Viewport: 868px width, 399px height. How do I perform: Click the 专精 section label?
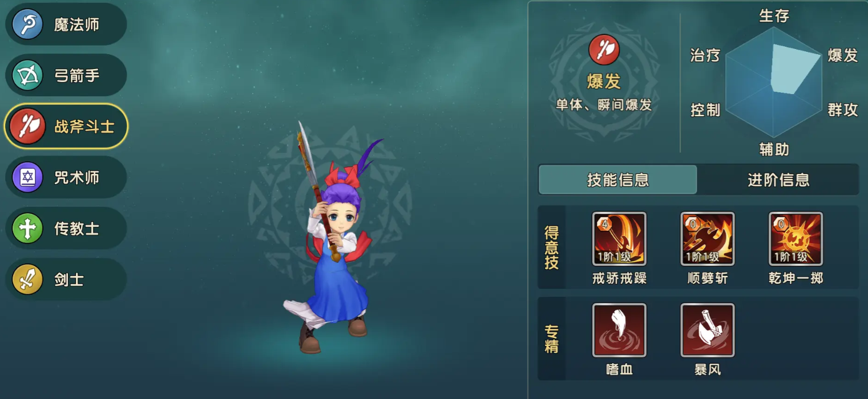[x=551, y=339]
